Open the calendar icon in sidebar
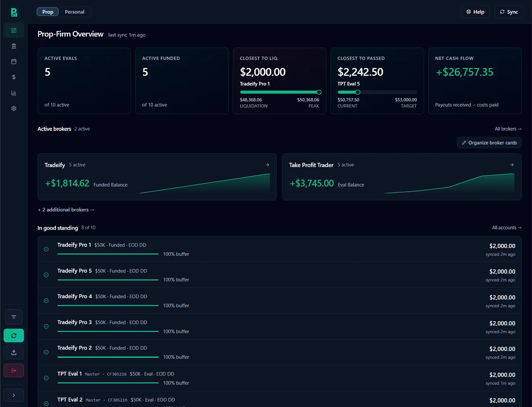 (x=14, y=62)
